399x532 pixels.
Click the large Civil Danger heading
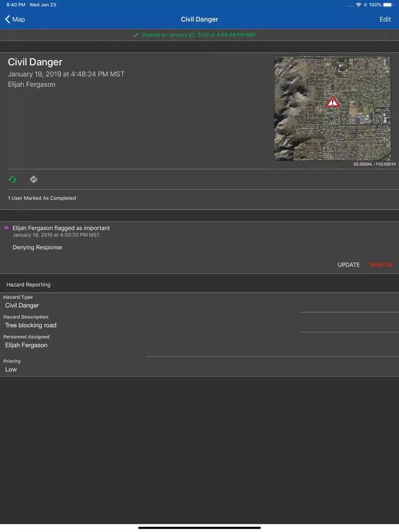[35, 62]
